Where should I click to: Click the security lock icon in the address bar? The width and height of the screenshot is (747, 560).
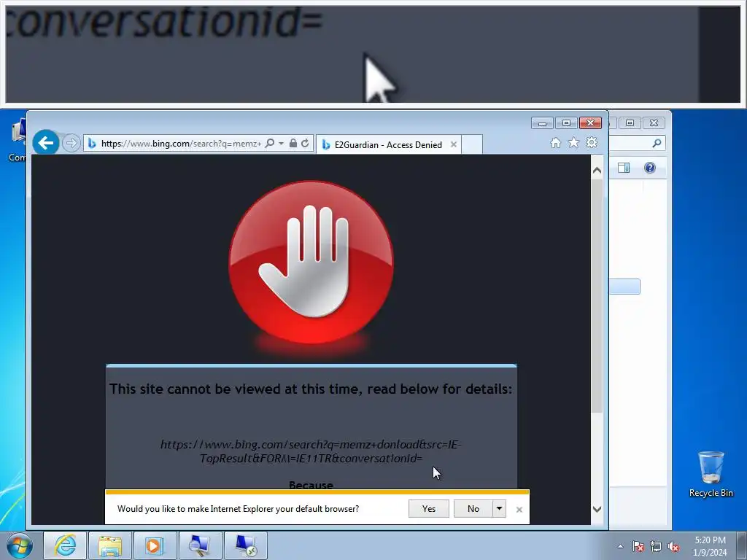point(293,143)
